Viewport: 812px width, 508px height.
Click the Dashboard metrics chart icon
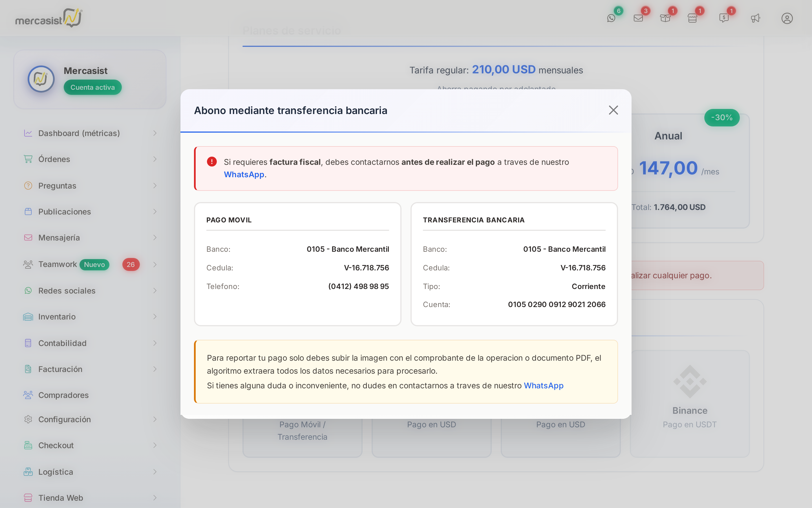click(x=28, y=133)
